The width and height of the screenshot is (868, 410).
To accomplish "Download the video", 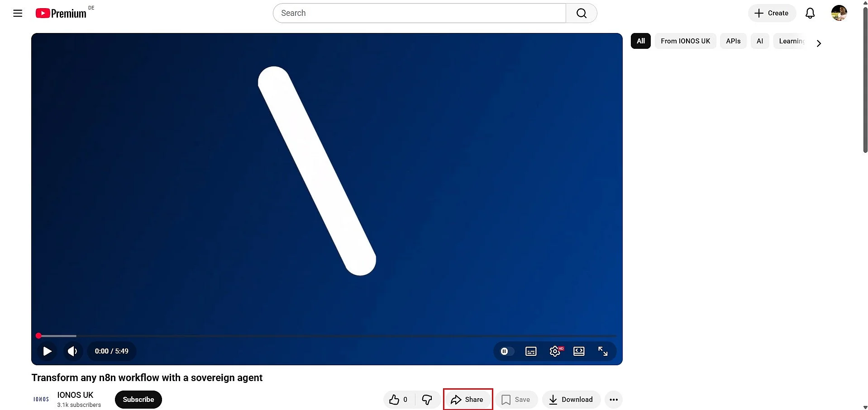I will pyautogui.click(x=571, y=400).
